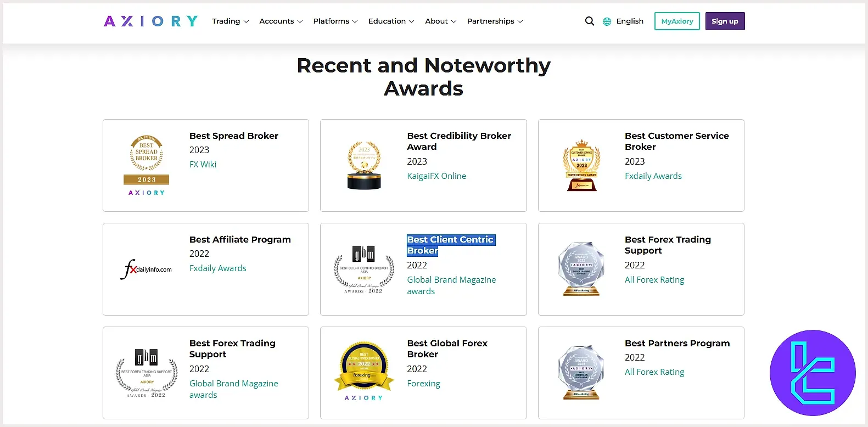This screenshot has width=868, height=427.
Task: Click the Sign up button
Action: (x=725, y=21)
